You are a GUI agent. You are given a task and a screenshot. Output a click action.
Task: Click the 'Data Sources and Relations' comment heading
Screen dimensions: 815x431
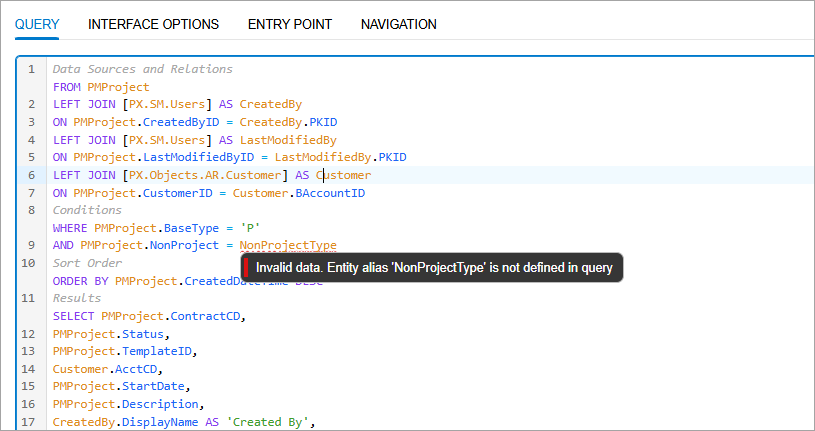click(x=142, y=69)
